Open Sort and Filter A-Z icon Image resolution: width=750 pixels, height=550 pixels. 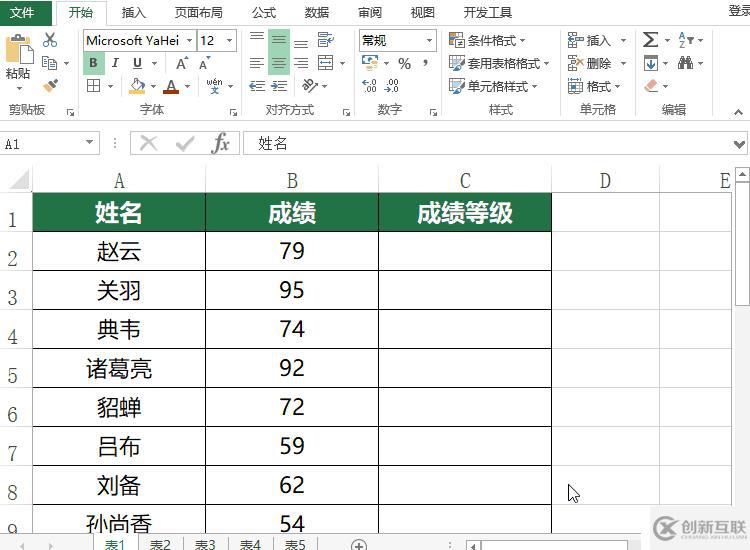685,40
